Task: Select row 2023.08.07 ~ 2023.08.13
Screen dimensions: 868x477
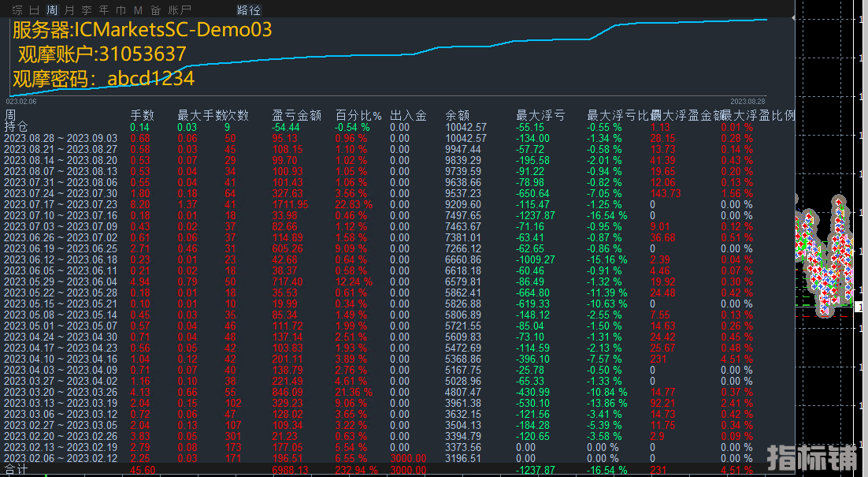Action: (61, 172)
